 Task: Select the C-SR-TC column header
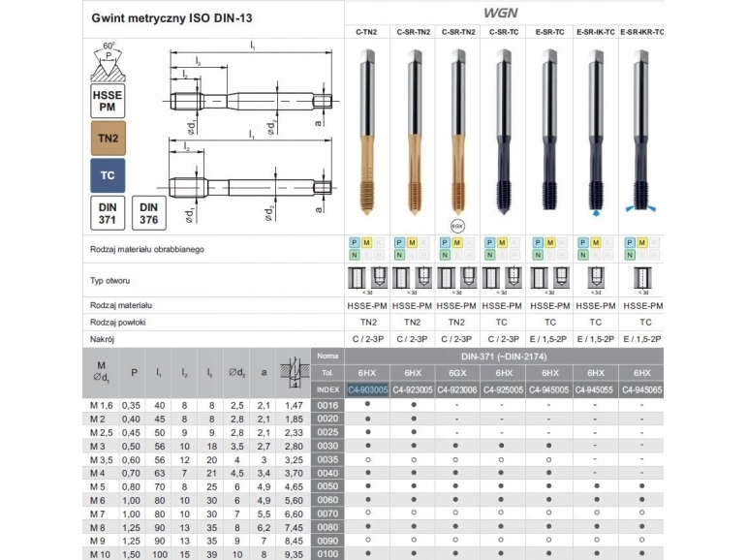504,32
